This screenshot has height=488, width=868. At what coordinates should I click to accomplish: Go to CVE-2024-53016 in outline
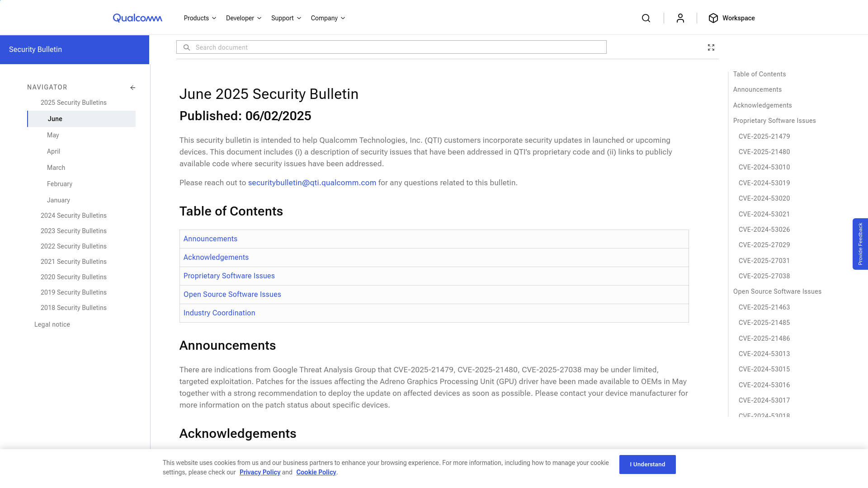tap(764, 385)
